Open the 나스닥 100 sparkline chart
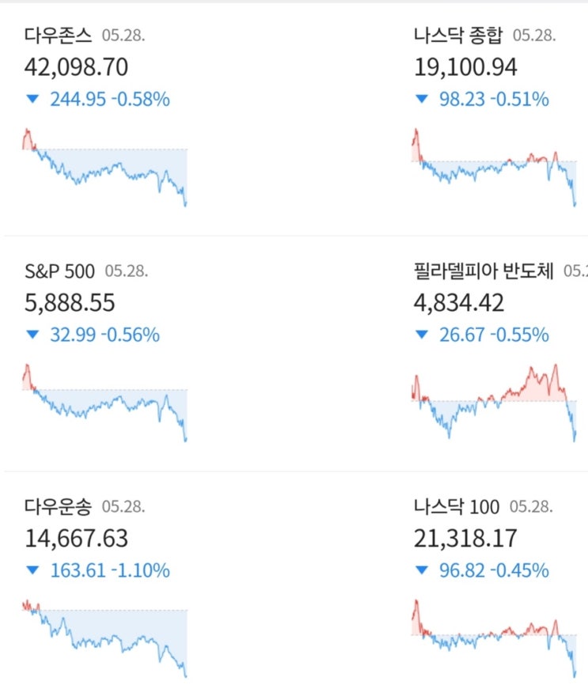The height and width of the screenshot is (700, 588). coord(494,637)
